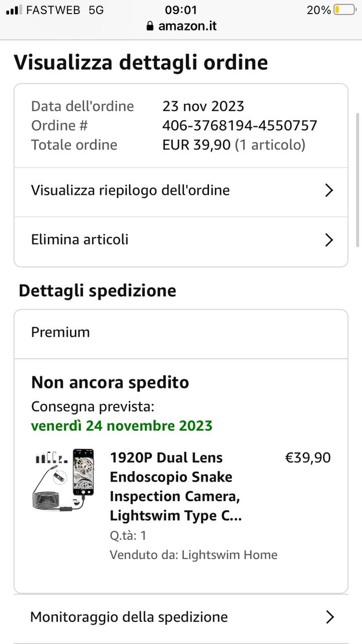Tap the lock icon beside amazon.it
The width and height of the screenshot is (362, 644).
[150, 26]
